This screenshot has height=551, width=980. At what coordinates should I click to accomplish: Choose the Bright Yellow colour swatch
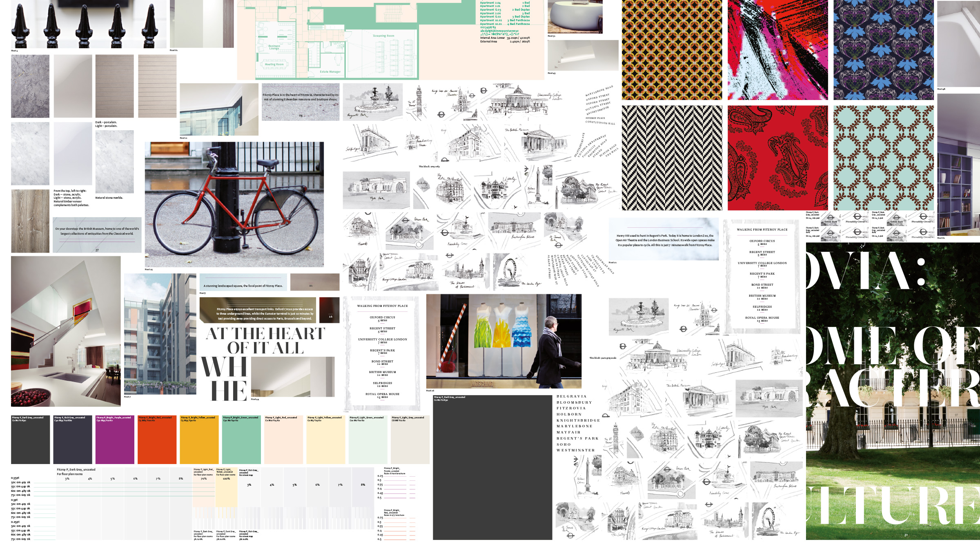click(199, 440)
